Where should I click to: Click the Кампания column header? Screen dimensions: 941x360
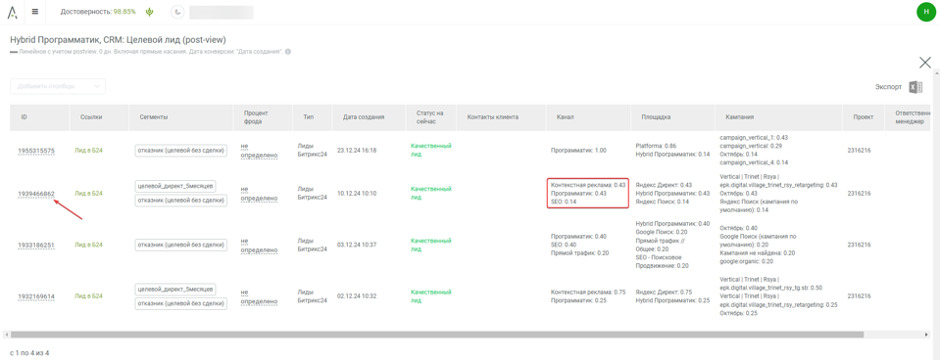[739, 117]
